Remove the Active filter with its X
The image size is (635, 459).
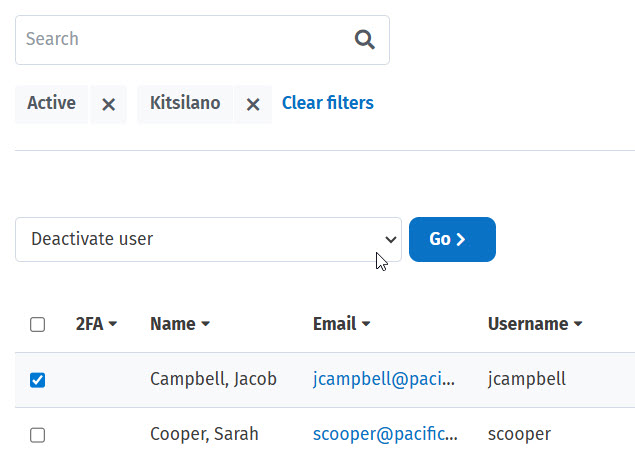tap(108, 104)
